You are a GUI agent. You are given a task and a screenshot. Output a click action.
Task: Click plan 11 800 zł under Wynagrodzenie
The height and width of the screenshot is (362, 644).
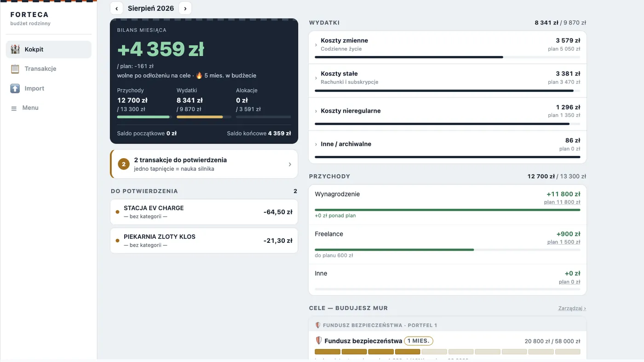[x=562, y=202]
